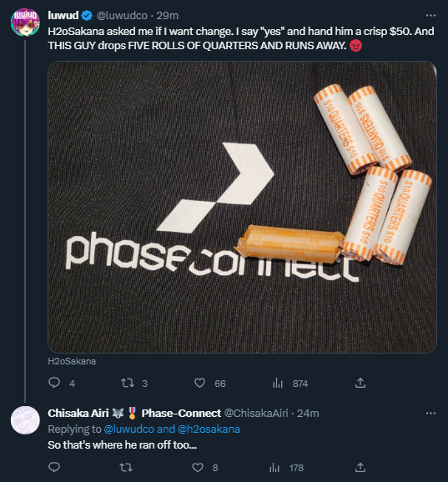This screenshot has width=448, height=482.
Task: Open reply on luwud's tweet
Action: click(54, 383)
